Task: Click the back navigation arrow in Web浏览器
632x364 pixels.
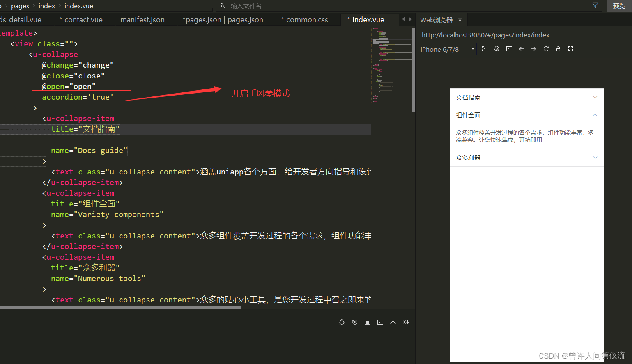Action: [x=521, y=49]
